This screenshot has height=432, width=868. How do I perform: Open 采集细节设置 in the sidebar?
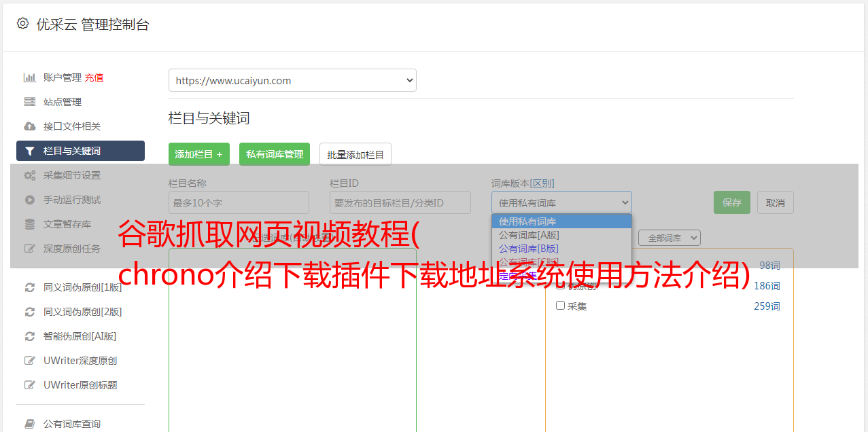tap(72, 175)
